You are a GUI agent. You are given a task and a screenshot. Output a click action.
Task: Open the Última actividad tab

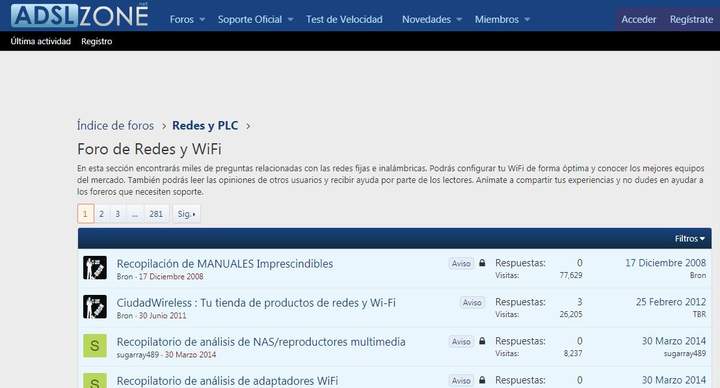click(41, 41)
